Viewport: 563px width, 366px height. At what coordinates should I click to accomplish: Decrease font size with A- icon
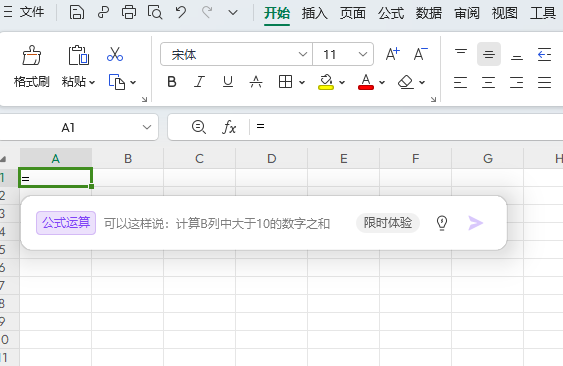click(x=420, y=54)
